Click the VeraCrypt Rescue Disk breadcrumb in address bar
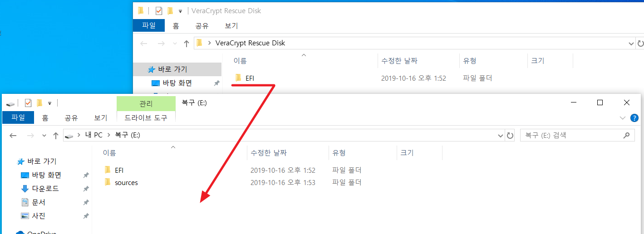Viewport: 644px width, 234px height. point(251,43)
